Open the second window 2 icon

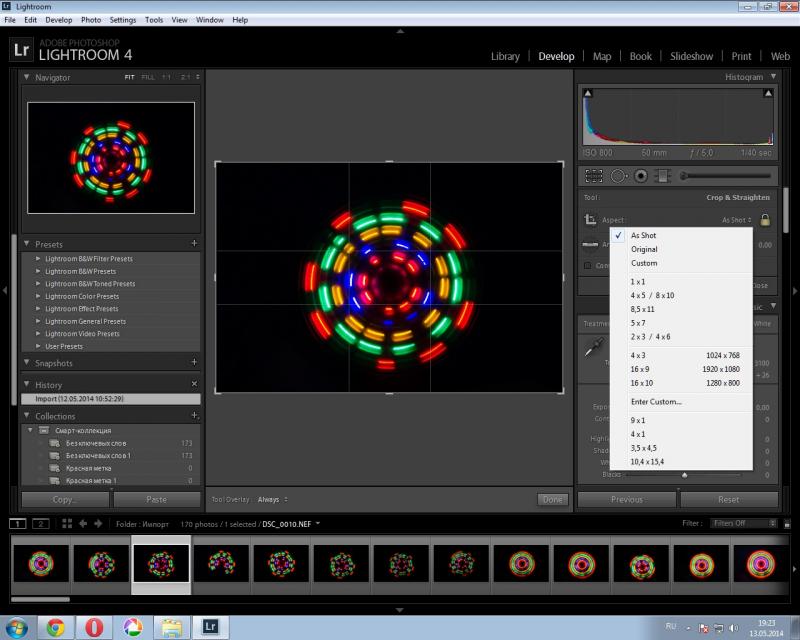click(x=41, y=524)
